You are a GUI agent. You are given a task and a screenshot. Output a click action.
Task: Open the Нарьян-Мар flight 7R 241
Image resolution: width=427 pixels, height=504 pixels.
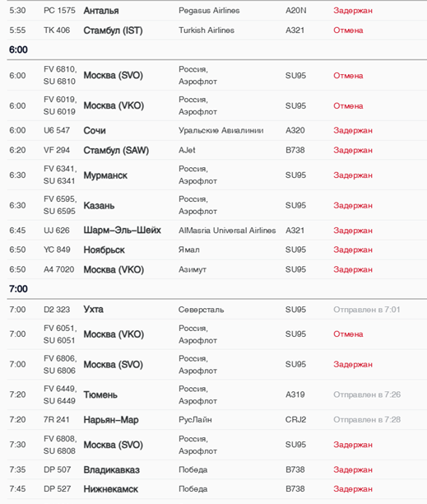[216, 420]
